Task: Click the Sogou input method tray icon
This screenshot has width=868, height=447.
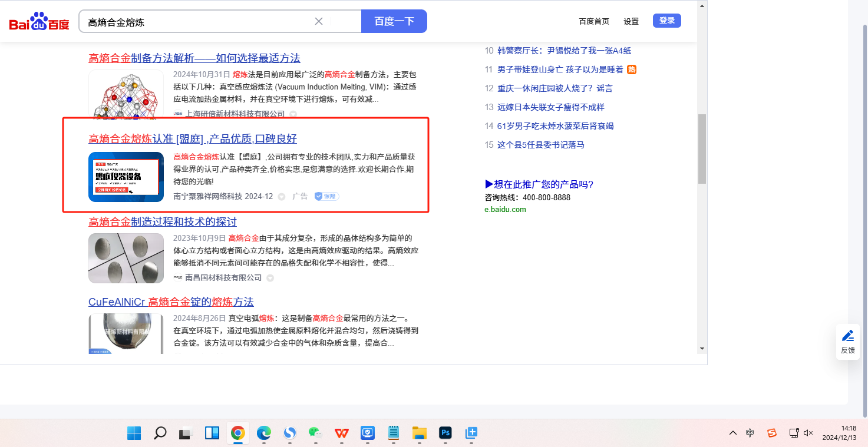Action: (771, 433)
